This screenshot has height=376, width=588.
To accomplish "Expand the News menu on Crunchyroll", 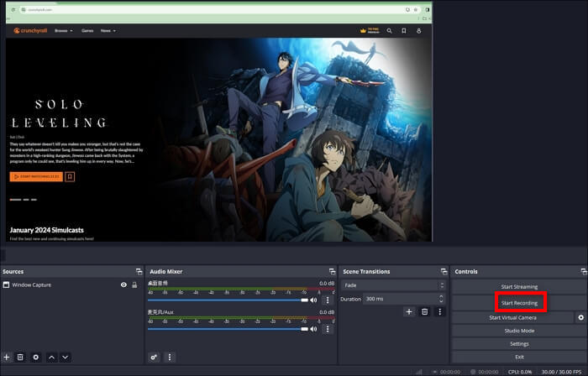I will click(108, 31).
